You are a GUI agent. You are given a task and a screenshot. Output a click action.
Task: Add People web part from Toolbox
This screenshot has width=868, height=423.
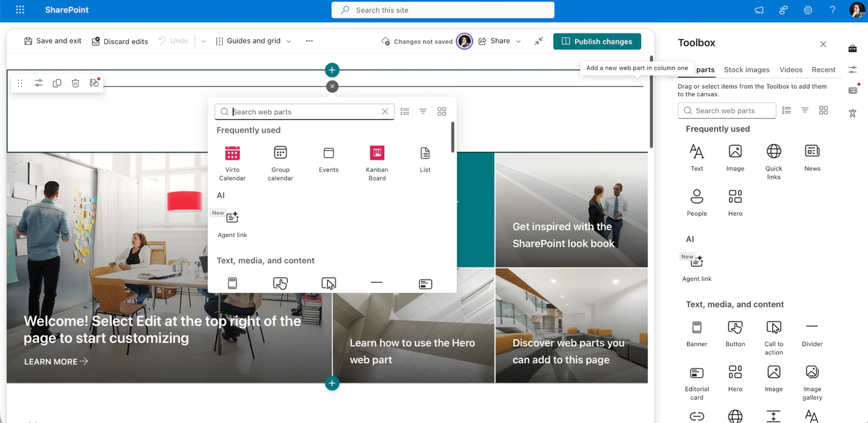pos(697,203)
